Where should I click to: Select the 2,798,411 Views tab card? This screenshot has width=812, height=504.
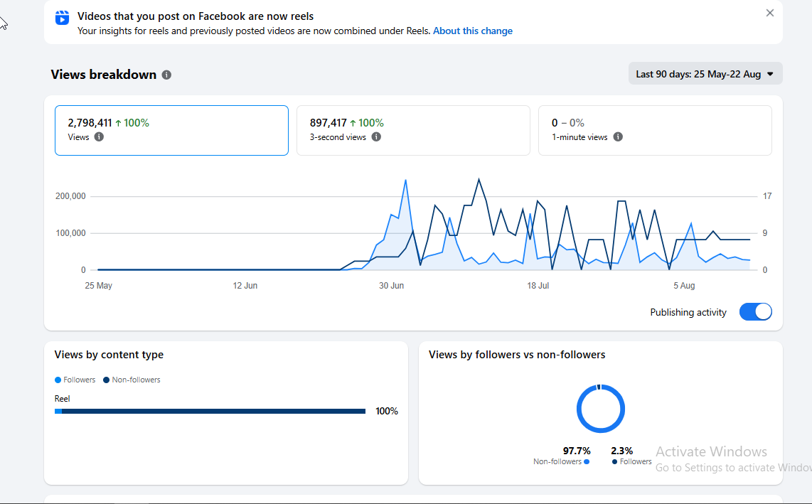pos(171,131)
